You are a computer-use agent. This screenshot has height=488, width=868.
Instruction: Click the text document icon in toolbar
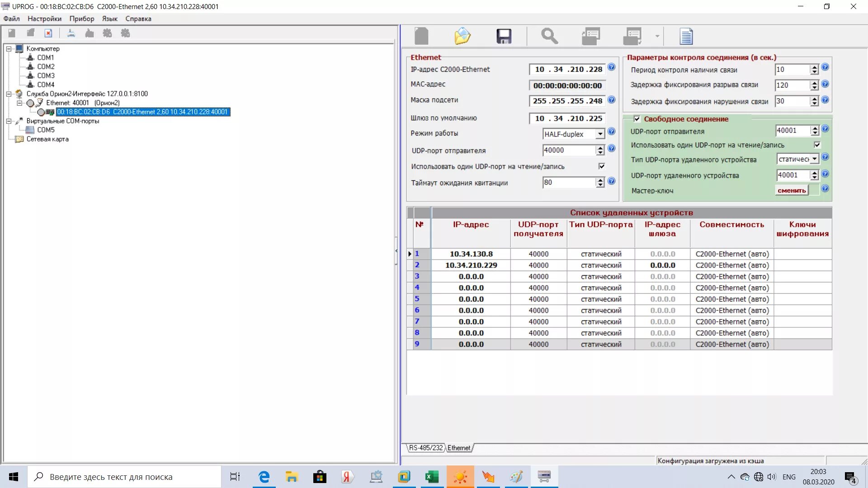(x=686, y=36)
